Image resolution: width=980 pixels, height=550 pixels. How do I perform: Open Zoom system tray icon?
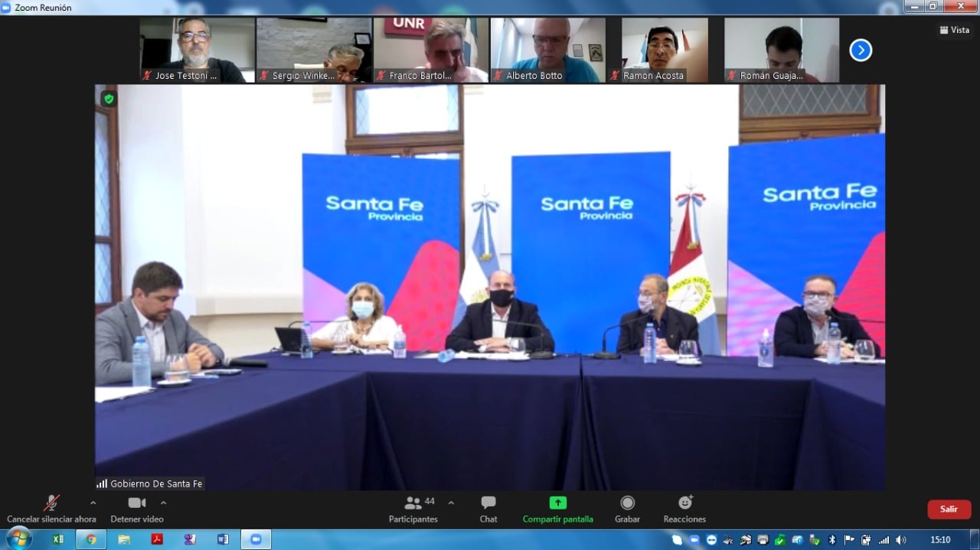tap(694, 540)
